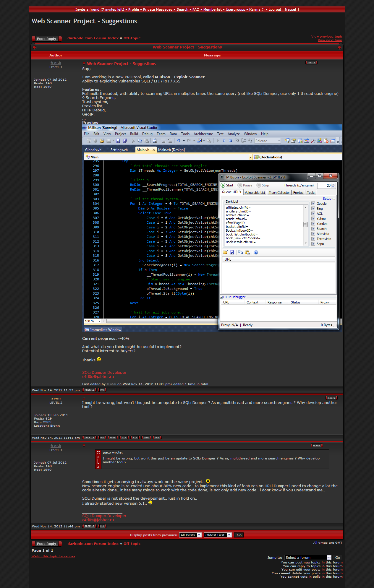
Task: Uncheck the Google search engine checkbox
Action: point(313,204)
